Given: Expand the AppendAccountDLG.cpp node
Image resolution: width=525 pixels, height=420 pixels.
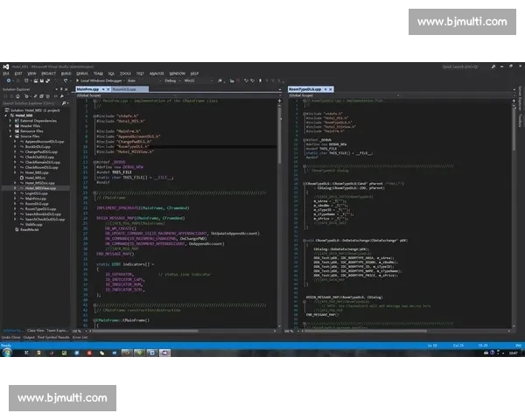Looking at the screenshot, I should click(15, 142).
